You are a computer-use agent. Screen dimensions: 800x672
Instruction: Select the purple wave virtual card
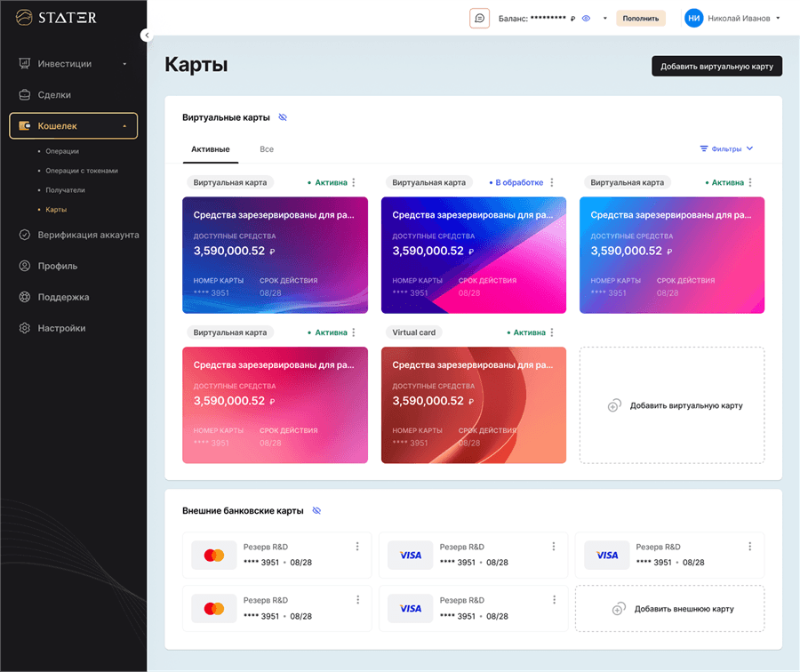pyautogui.click(x=275, y=255)
